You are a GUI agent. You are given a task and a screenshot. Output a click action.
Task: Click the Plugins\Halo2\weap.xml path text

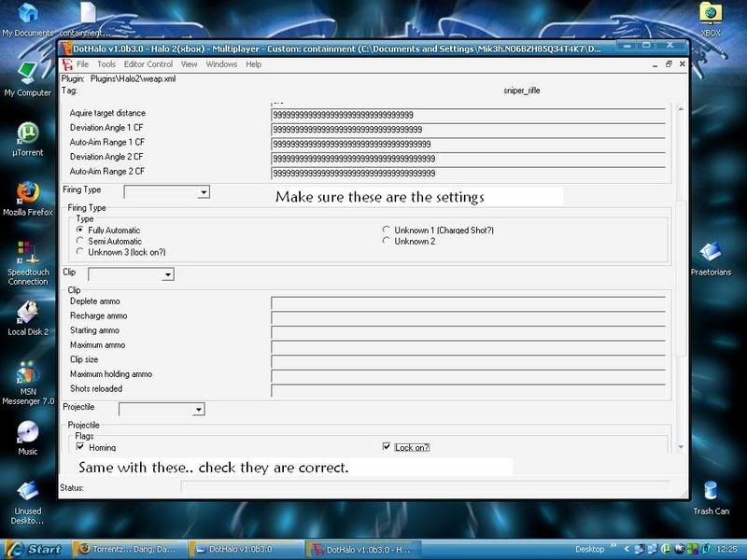click(x=133, y=78)
